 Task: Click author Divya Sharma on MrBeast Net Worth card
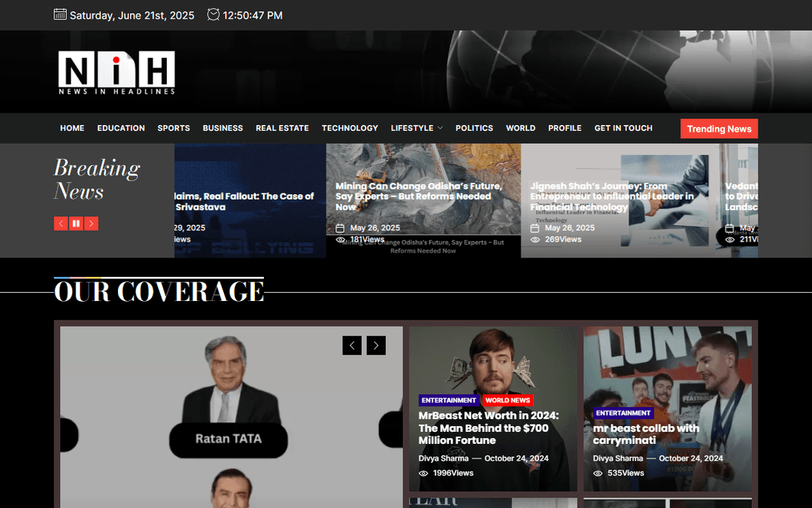pos(444,458)
